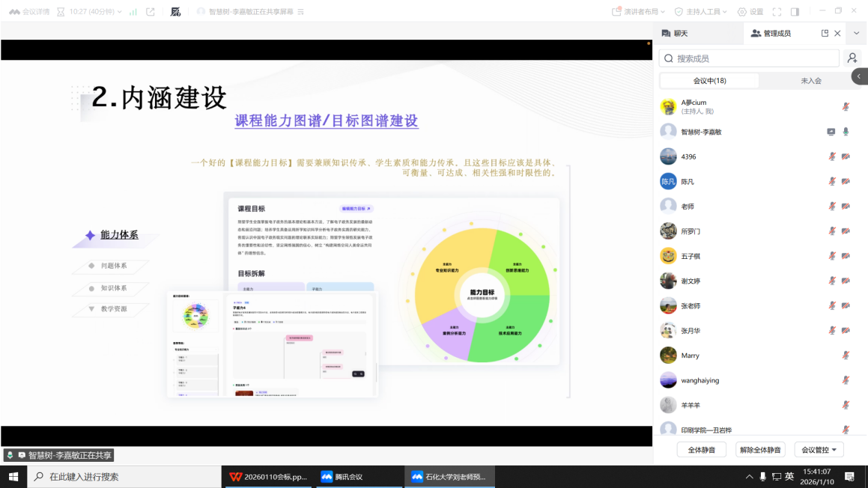This screenshot has height=488, width=868.
Task: Switch to the 聊天 chat tab
Action: click(x=675, y=34)
